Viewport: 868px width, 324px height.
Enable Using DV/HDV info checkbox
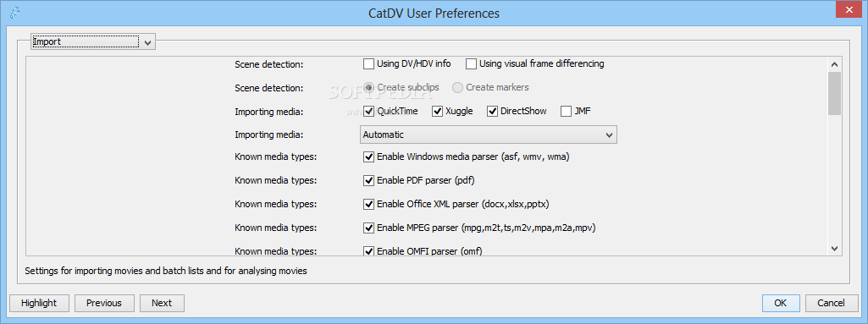[368, 64]
